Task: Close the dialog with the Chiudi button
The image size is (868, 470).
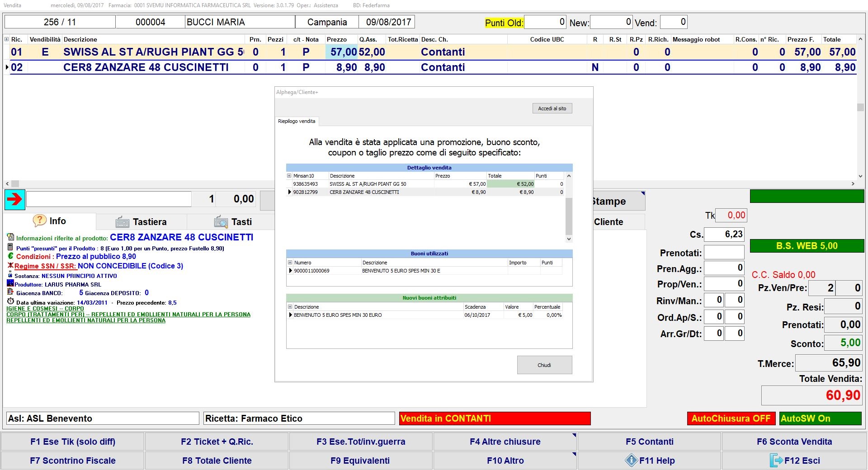Action: (544, 365)
